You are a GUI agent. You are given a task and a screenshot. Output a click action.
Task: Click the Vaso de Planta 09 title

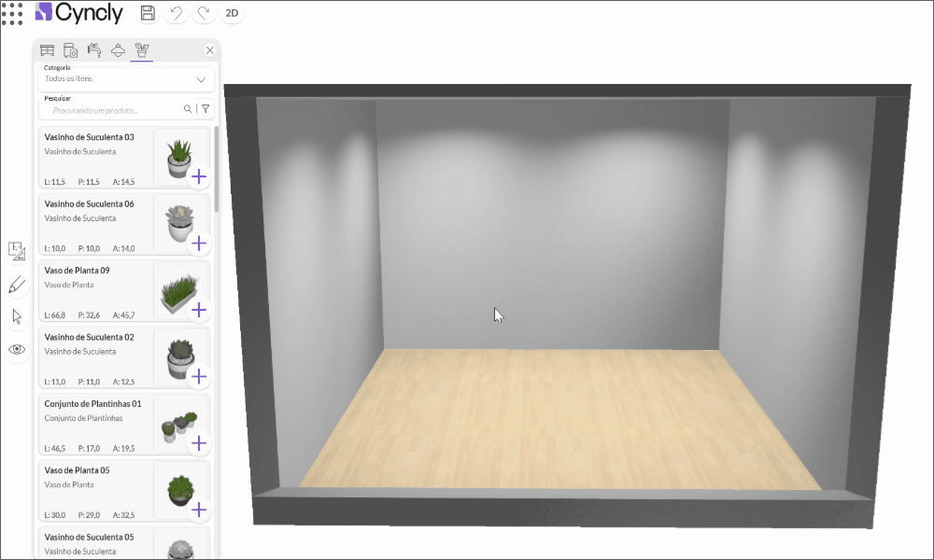pos(77,270)
